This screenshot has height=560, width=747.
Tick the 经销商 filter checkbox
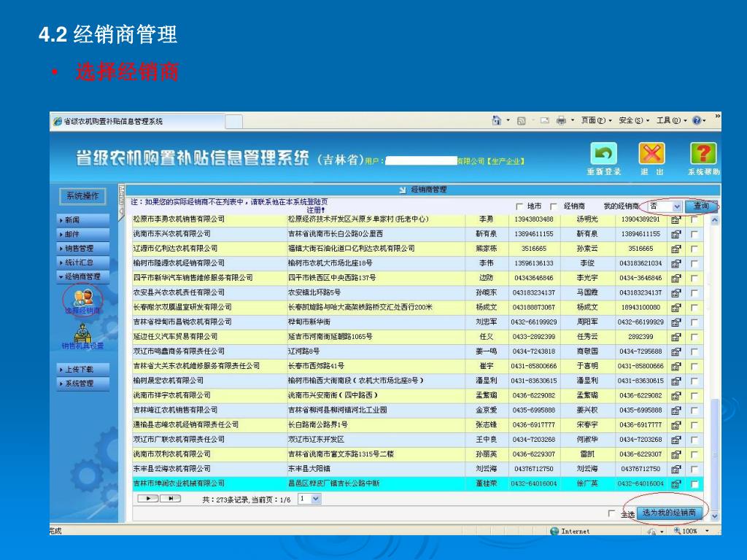[x=553, y=206]
